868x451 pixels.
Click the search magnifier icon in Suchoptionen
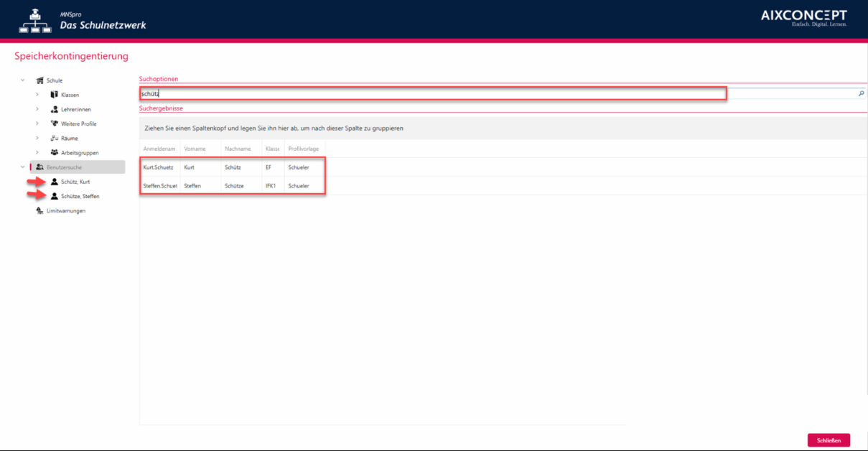pyautogui.click(x=861, y=93)
